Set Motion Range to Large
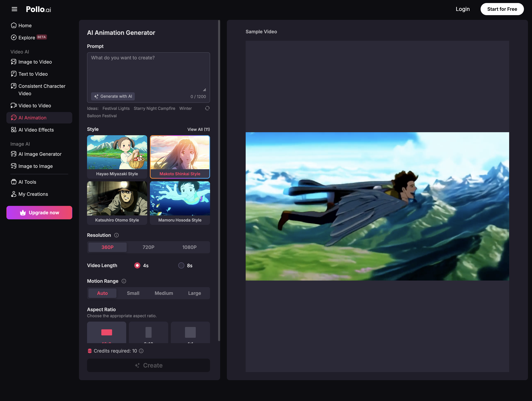 195,293
